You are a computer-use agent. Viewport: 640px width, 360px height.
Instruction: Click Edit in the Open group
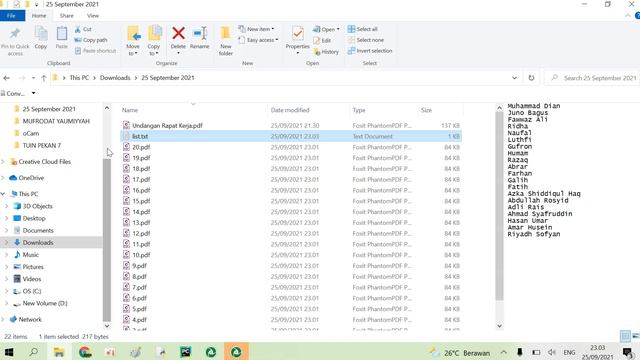coord(322,40)
